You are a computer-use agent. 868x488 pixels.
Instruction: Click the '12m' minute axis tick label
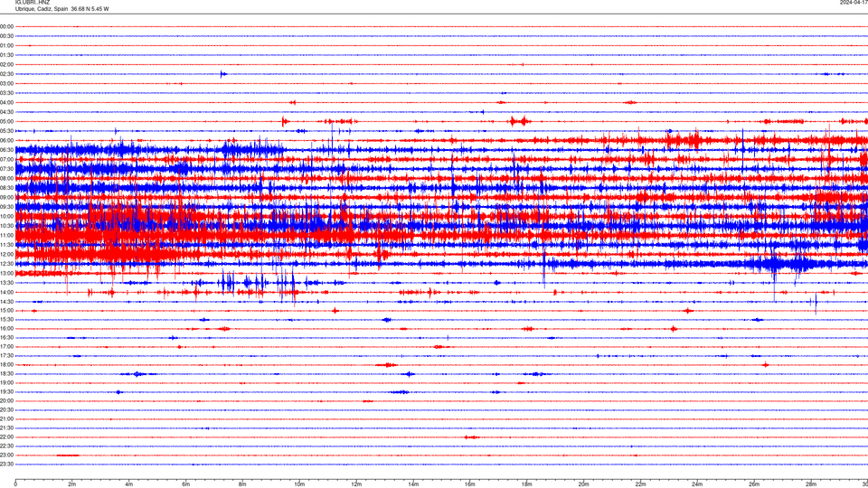pos(356,484)
